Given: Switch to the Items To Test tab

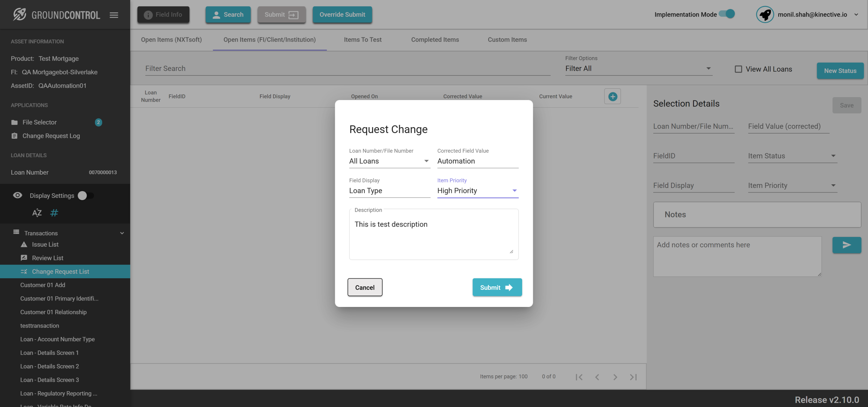Looking at the screenshot, I should (363, 40).
